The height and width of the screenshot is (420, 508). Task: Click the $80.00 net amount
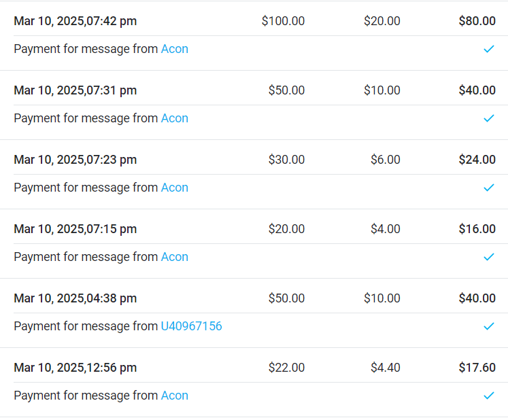[477, 21]
